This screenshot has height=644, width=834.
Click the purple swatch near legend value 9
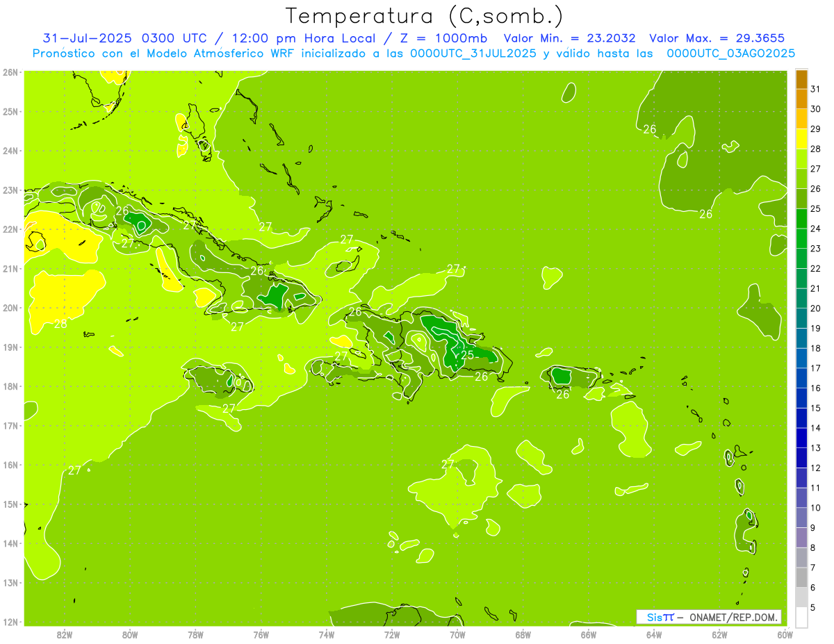tap(801, 537)
